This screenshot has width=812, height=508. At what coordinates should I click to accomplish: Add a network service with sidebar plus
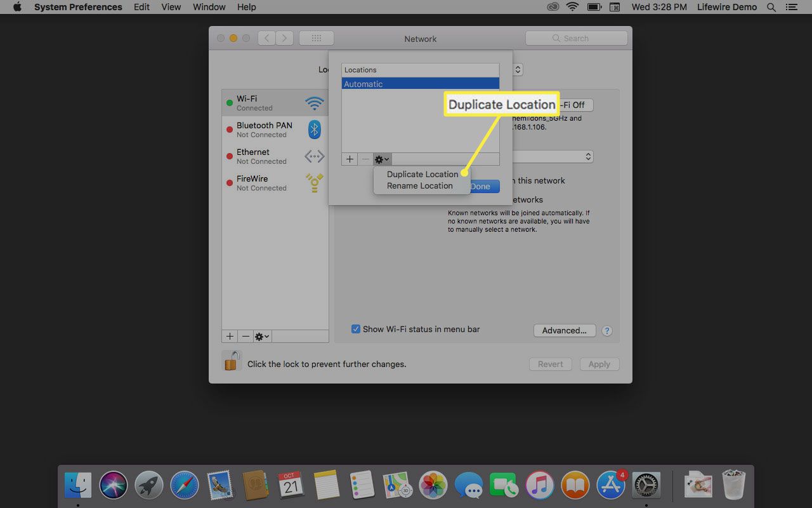click(230, 337)
